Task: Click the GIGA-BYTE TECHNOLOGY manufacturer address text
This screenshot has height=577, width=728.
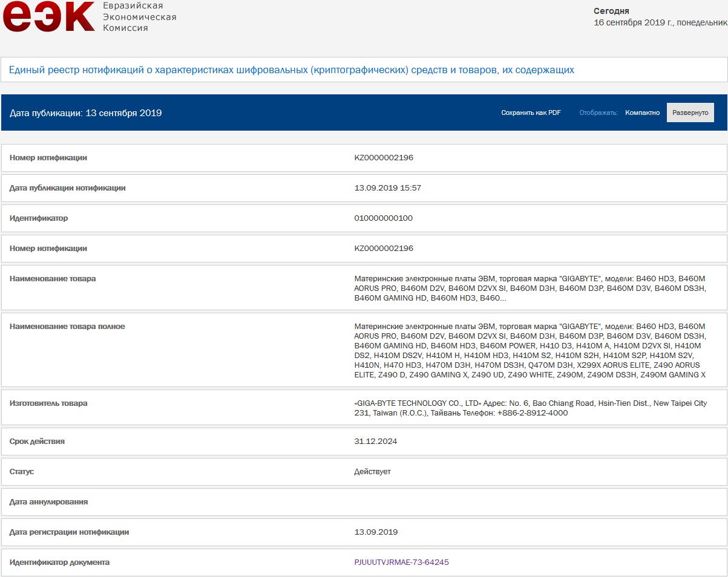Action: pyautogui.click(x=530, y=408)
